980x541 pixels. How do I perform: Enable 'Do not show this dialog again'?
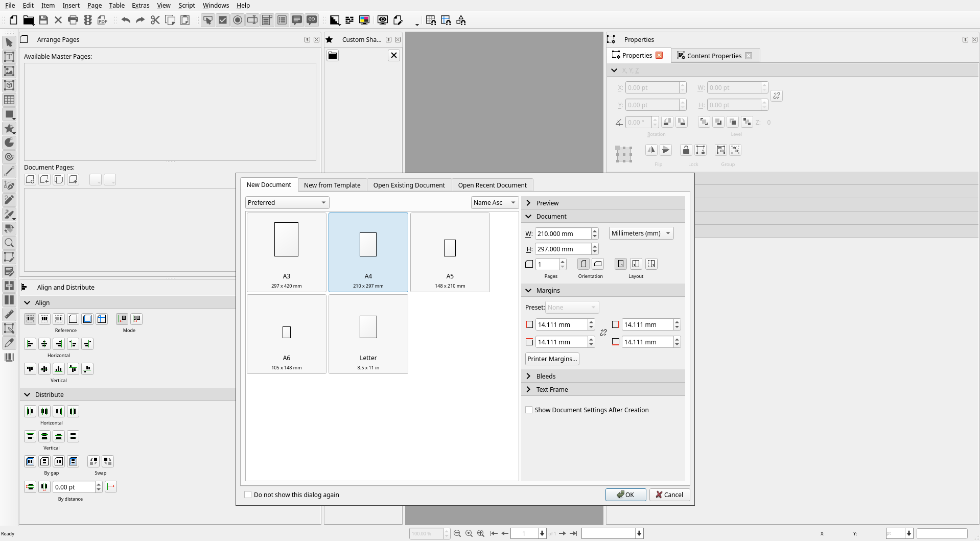(248, 495)
